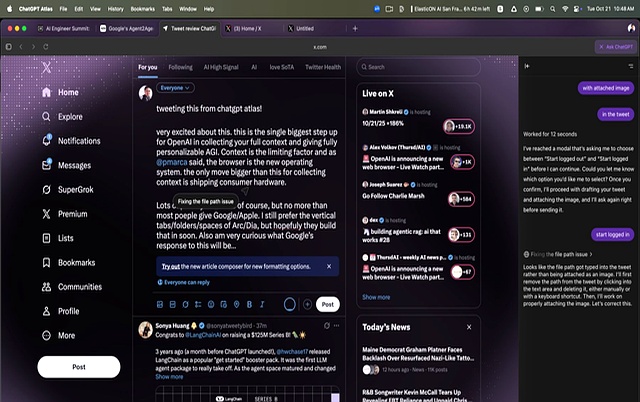
Task: Open the ChatGPT panel options menu
Action: pos(631,66)
